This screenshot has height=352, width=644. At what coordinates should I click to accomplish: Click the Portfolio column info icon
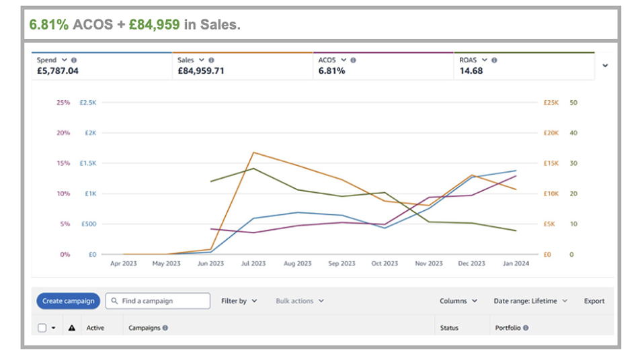point(526,328)
